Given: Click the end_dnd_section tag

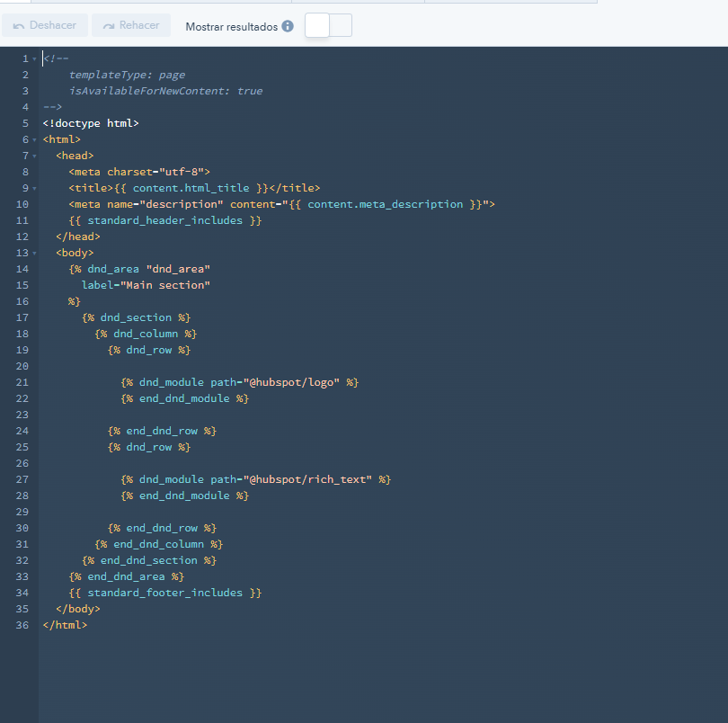Looking at the screenshot, I should point(149,560).
